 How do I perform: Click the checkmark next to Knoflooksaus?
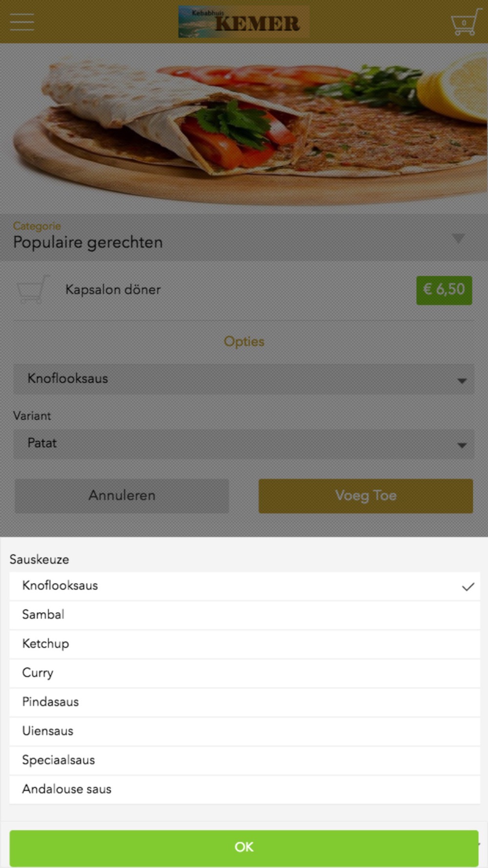[468, 586]
